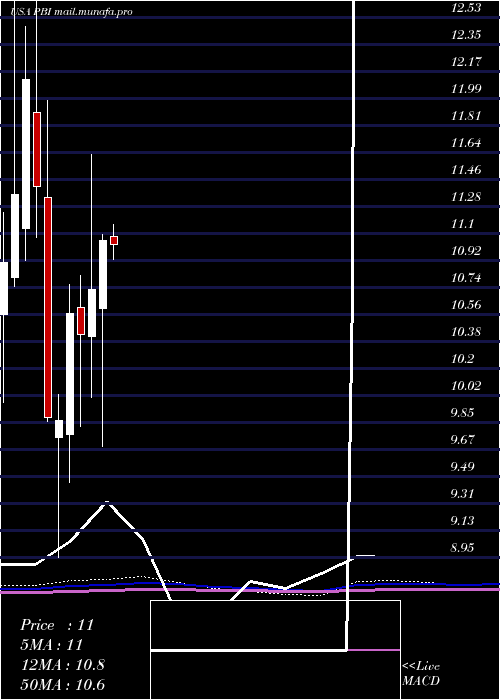
Task: Click the 10.02 price axis label
Action: (x=466, y=386)
